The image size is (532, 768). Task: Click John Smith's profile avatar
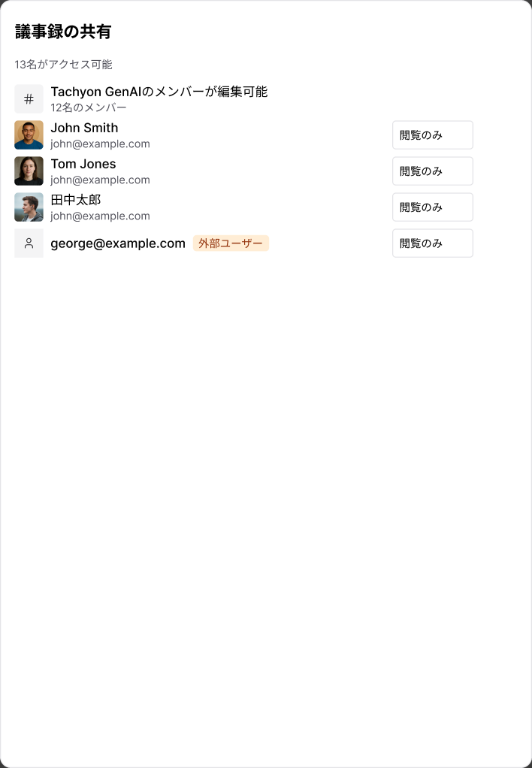(x=29, y=135)
